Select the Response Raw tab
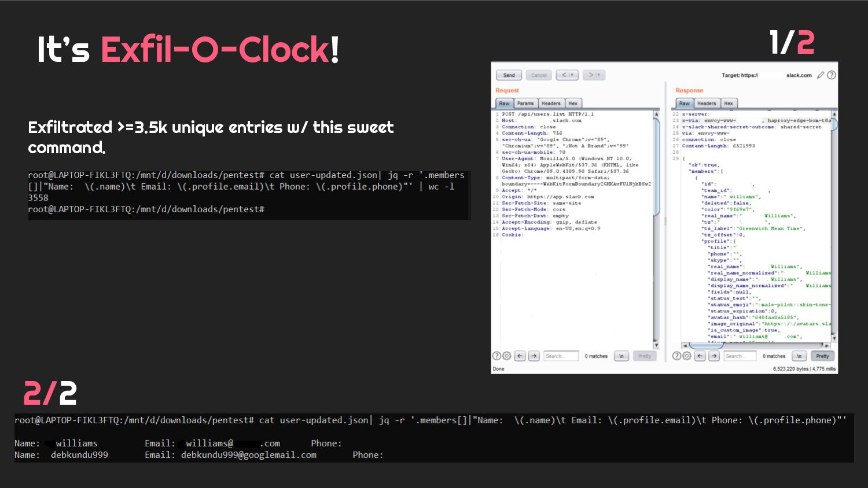The width and height of the screenshot is (868, 488). pyautogui.click(x=685, y=103)
